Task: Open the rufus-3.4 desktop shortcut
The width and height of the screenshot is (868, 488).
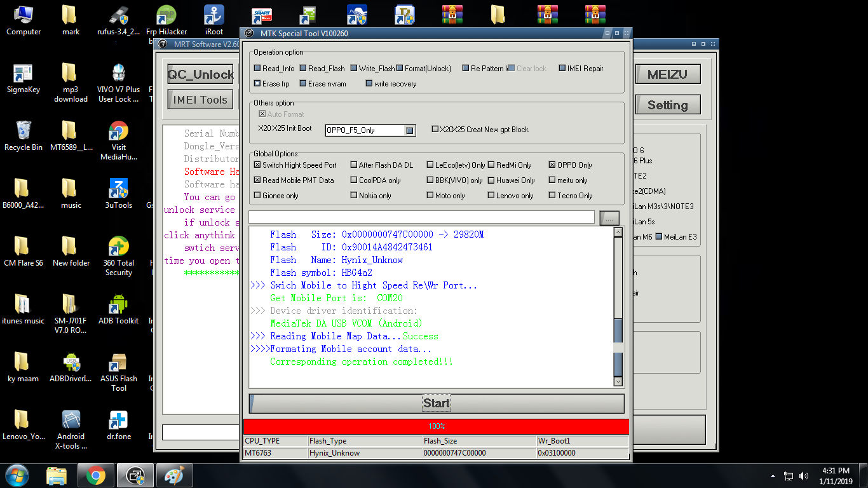Action: point(119,20)
